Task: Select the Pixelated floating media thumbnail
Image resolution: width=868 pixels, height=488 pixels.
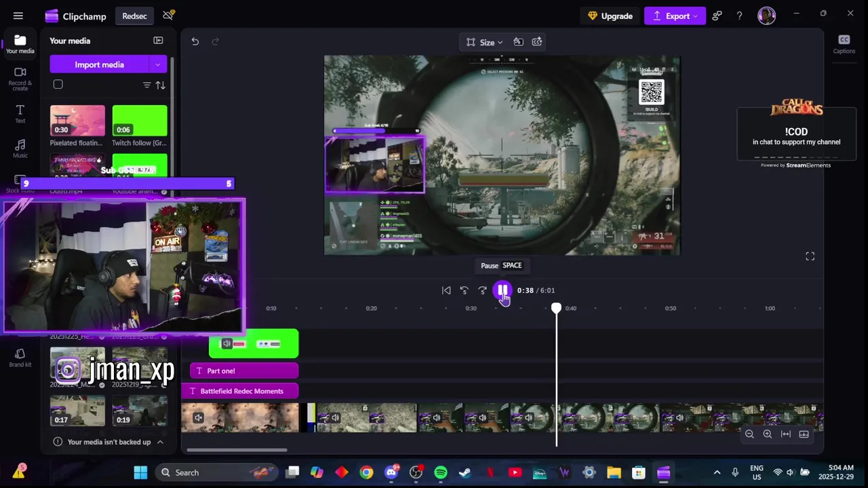Action: 77,121
